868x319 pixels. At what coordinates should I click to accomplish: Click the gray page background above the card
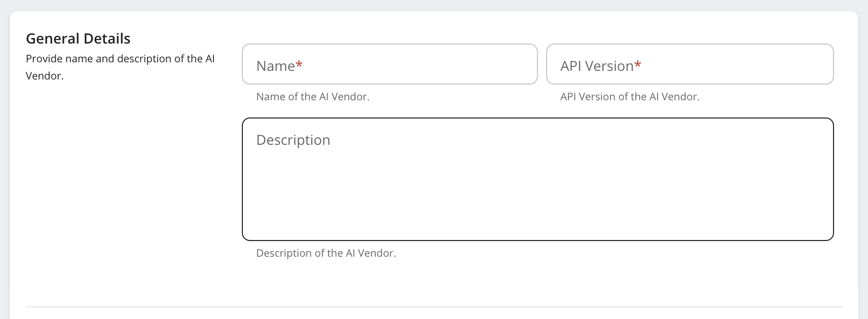pyautogui.click(x=434, y=5)
